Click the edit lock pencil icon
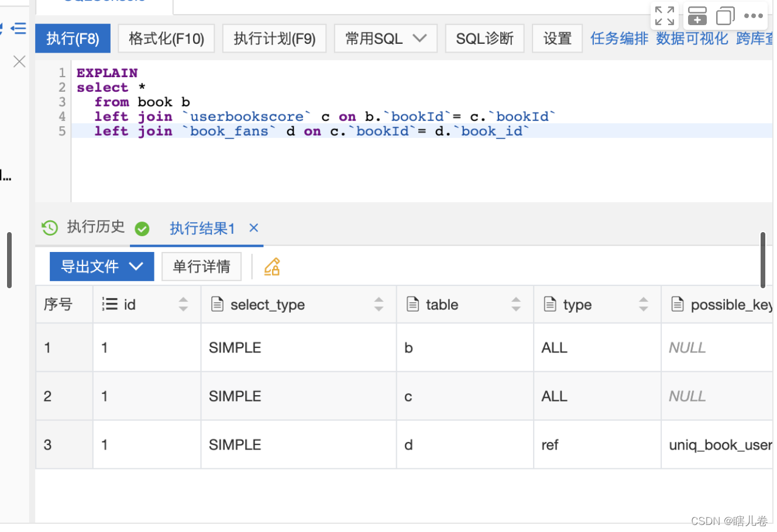This screenshot has height=532, width=777. point(272,267)
